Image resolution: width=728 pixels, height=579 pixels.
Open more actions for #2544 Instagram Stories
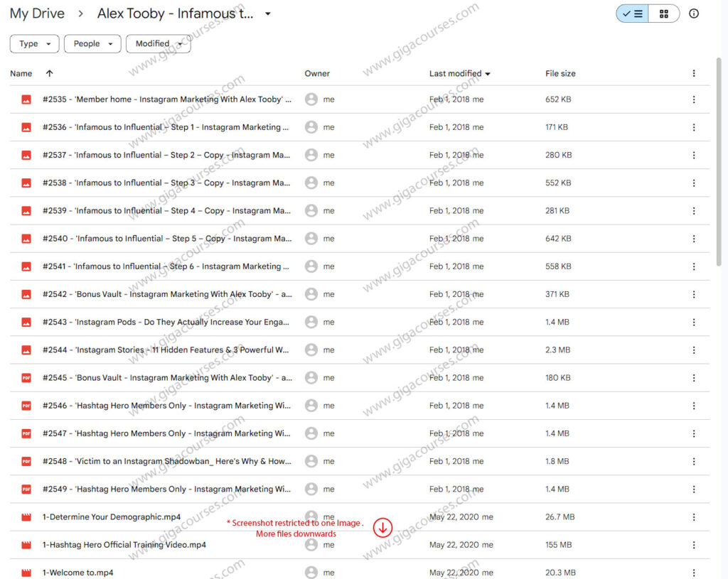694,350
